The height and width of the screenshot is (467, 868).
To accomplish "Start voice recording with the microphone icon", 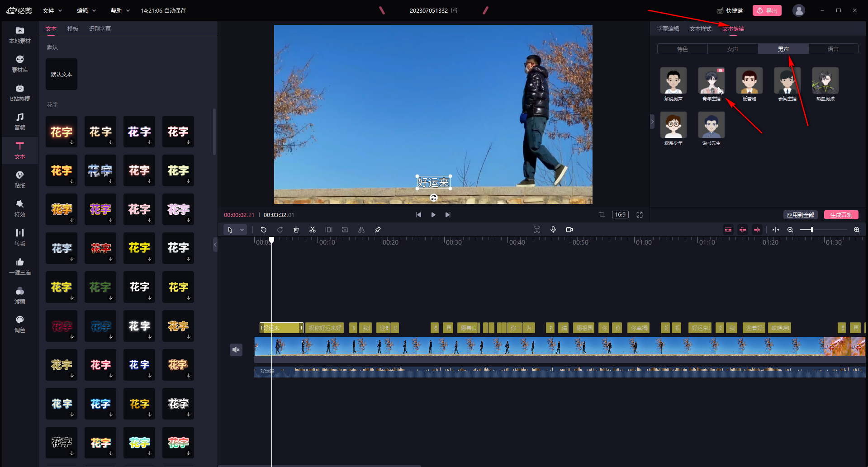I will point(553,230).
